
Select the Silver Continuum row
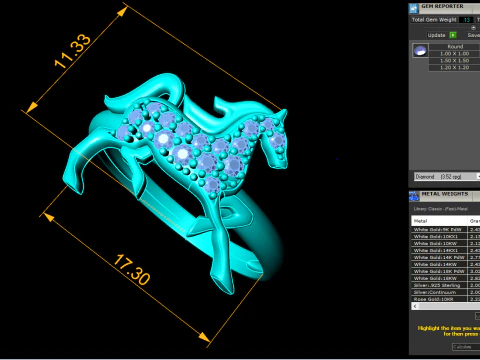tap(446, 292)
